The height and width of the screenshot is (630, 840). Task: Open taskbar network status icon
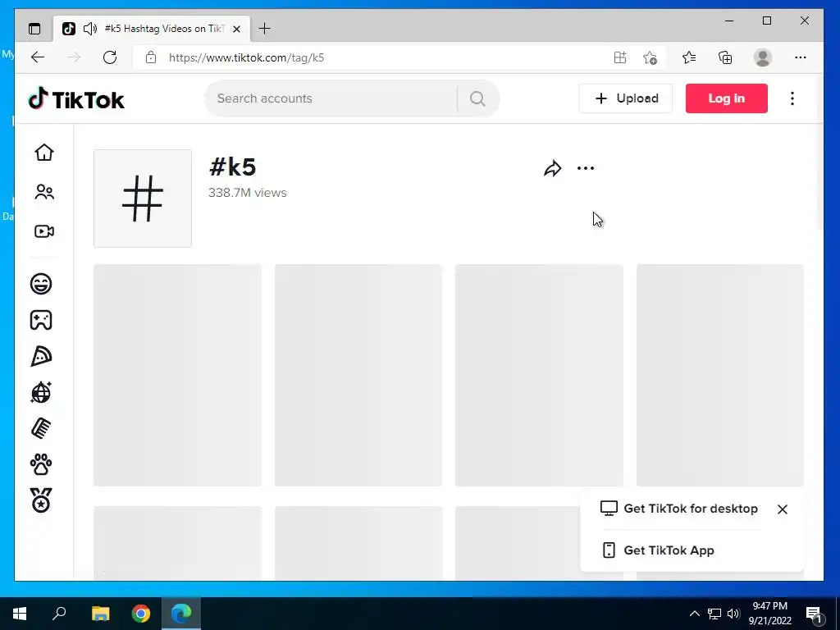pos(714,614)
